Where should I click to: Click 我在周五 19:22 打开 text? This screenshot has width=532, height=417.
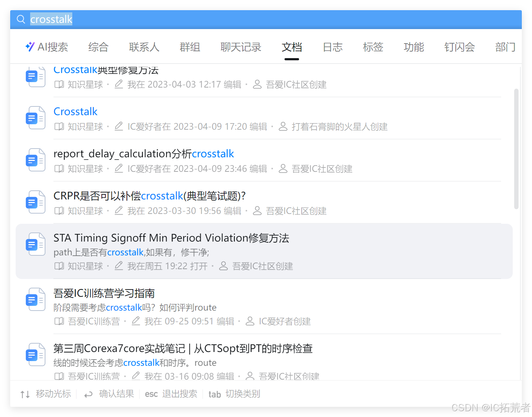(x=167, y=266)
